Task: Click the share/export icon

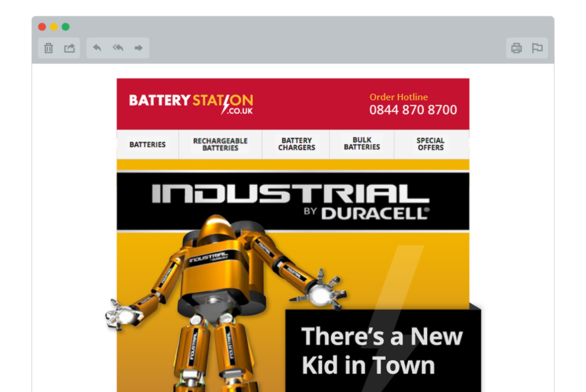Action: pyautogui.click(x=70, y=48)
